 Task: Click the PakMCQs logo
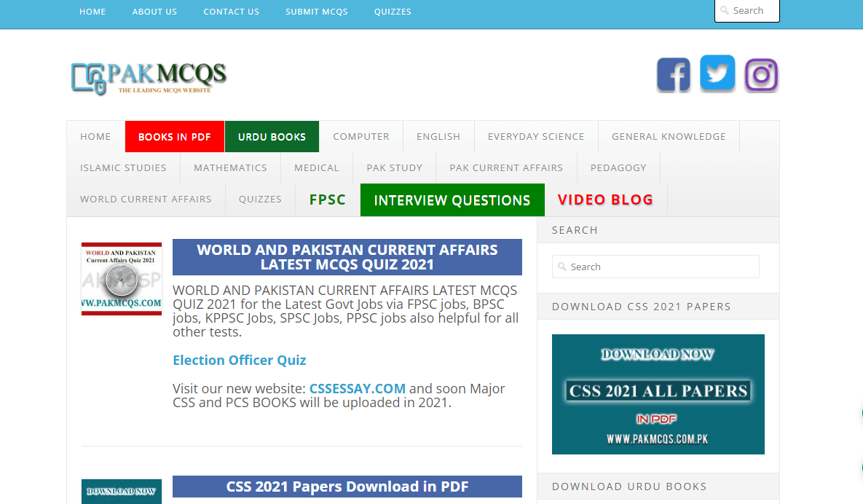point(149,78)
